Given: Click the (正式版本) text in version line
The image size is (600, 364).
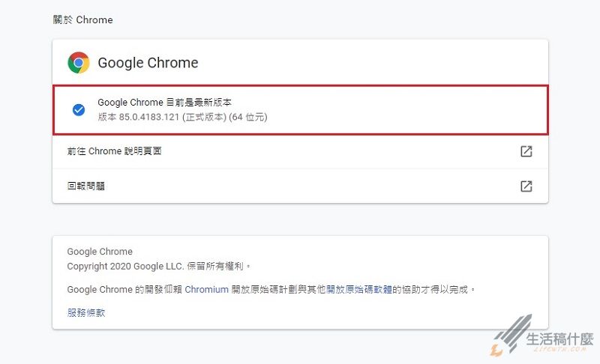Looking at the screenshot, I should 204,117.
